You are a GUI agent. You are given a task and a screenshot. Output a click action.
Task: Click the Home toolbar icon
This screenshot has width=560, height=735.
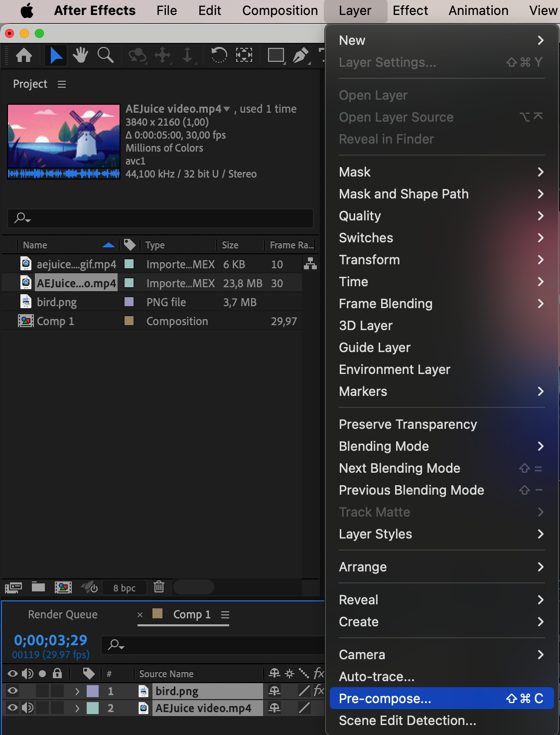point(24,55)
